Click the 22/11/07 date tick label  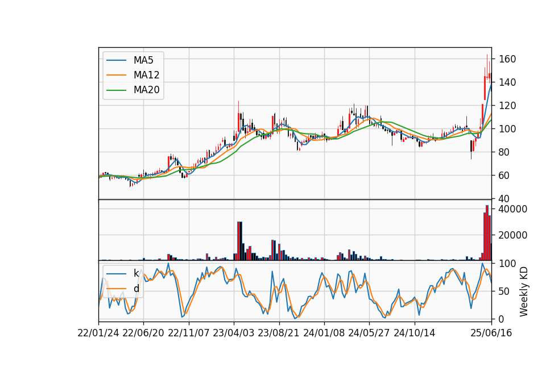coord(189,333)
